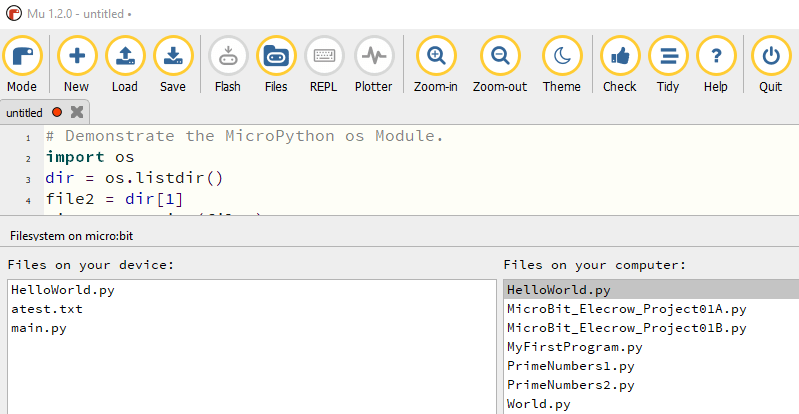Click the Mu application logo icon
The height and width of the screenshot is (414, 799).
coord(14,14)
